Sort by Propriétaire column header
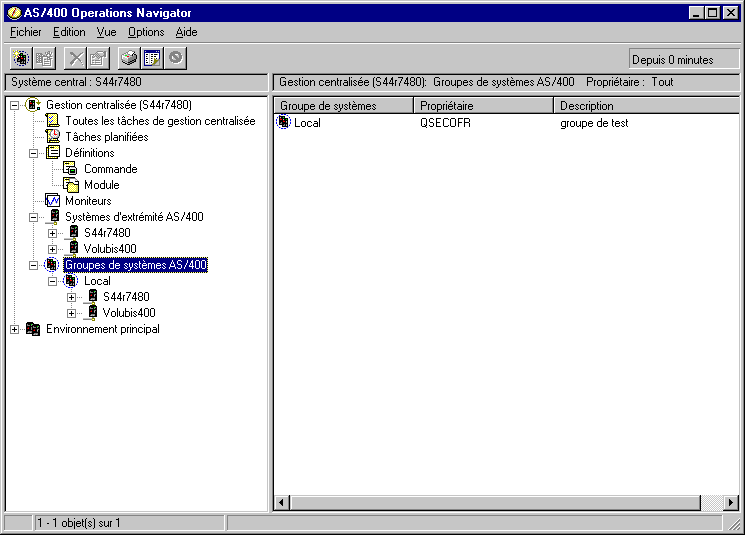Image resolution: width=745 pixels, height=535 pixels. click(484, 105)
